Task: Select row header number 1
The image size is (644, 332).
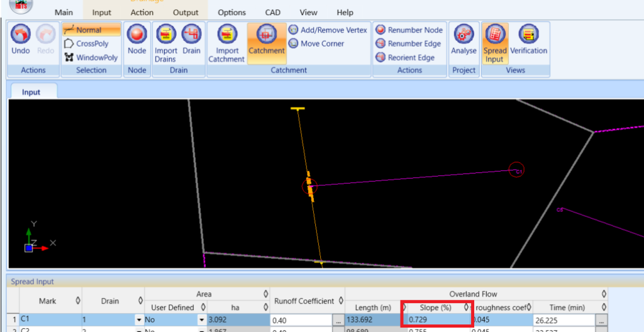Action: click(14, 320)
